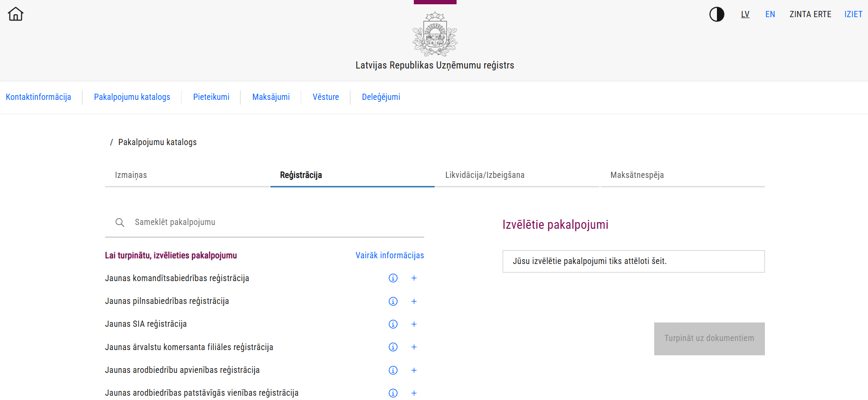Viewport: 868px width, 400px height.
Task: Click the search magnifier icon
Action: click(120, 222)
